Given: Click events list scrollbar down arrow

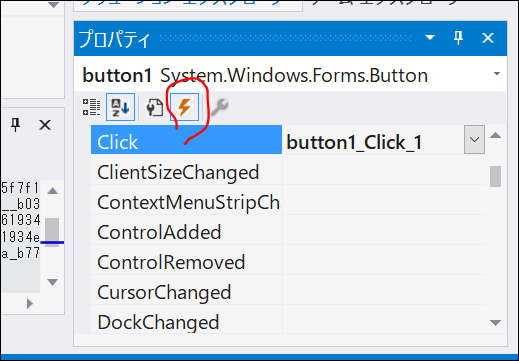Looking at the screenshot, I should coord(496,323).
